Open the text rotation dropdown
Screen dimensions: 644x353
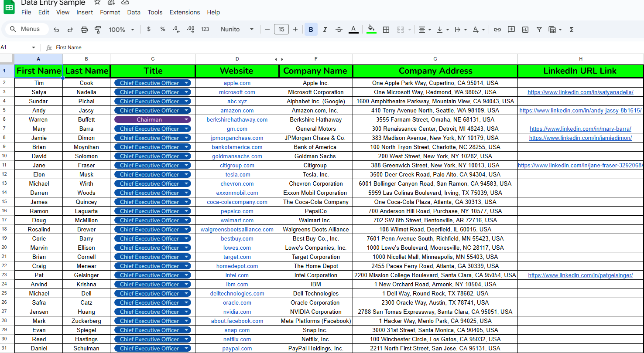coord(479,30)
